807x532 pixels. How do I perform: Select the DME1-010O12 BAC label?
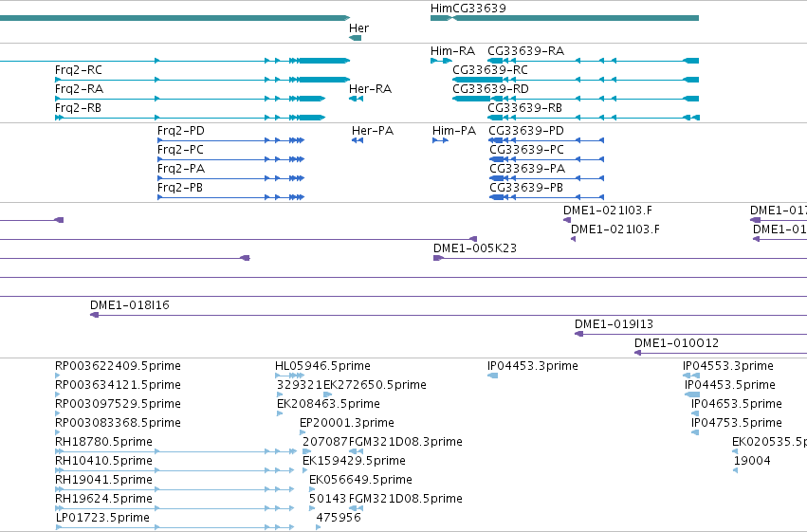click(676, 343)
